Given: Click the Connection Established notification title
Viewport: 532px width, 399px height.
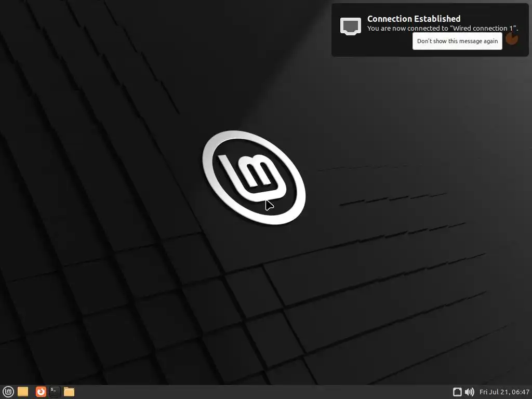Looking at the screenshot, I should pos(414,19).
